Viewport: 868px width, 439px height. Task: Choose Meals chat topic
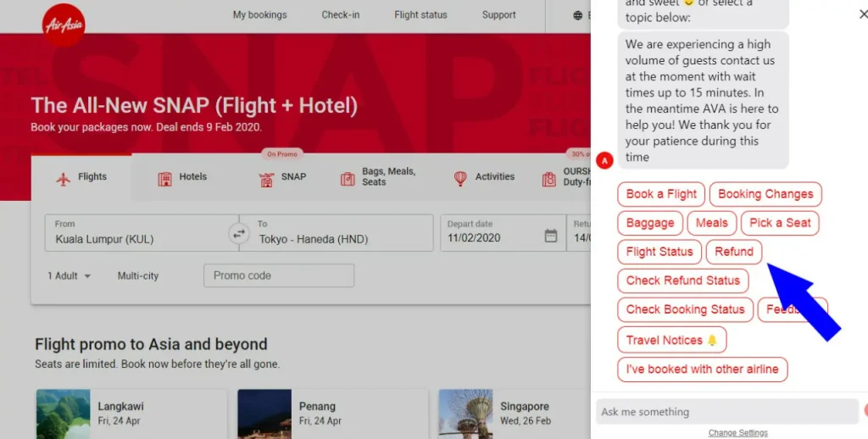click(712, 223)
